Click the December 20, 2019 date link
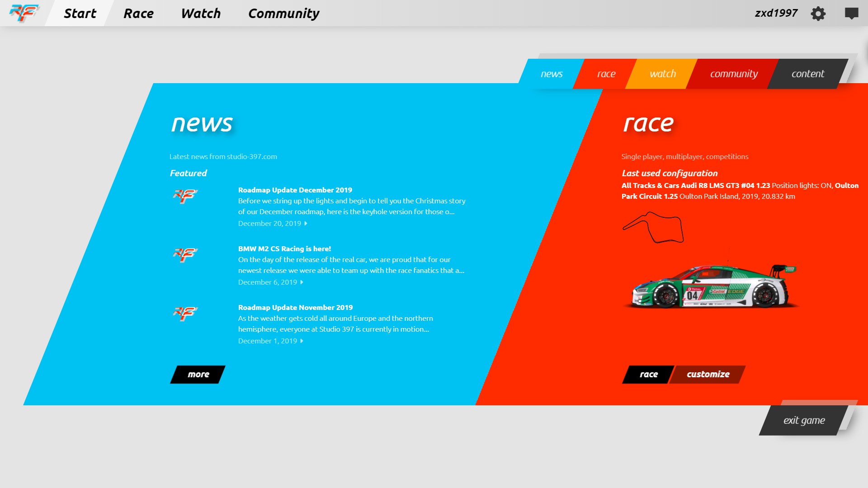This screenshot has width=868, height=488. [x=269, y=224]
